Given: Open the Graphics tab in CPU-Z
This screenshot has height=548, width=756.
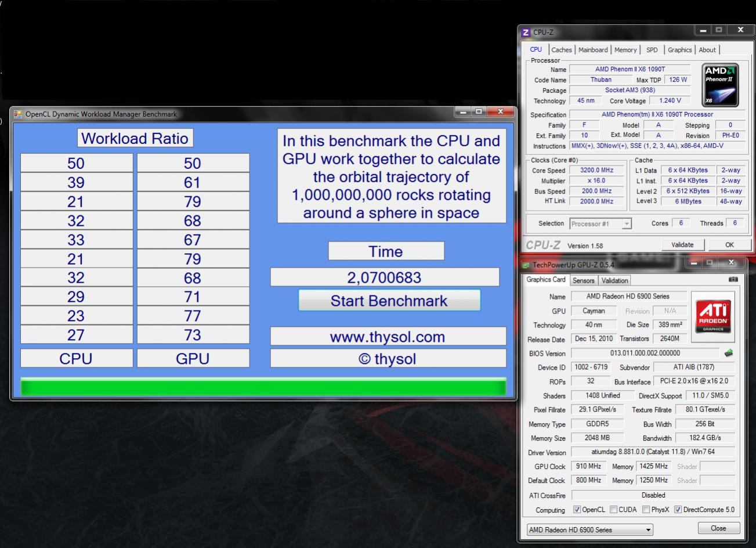Looking at the screenshot, I should (x=679, y=50).
